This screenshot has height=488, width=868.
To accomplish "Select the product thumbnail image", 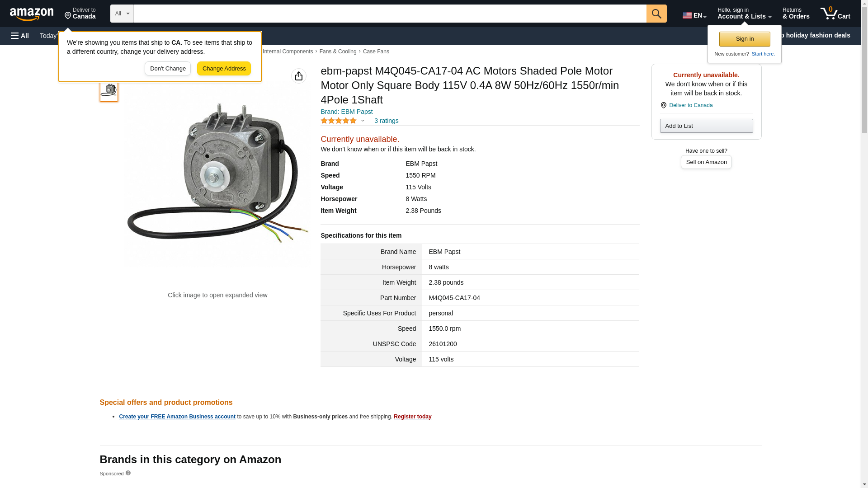I will [x=109, y=90].
